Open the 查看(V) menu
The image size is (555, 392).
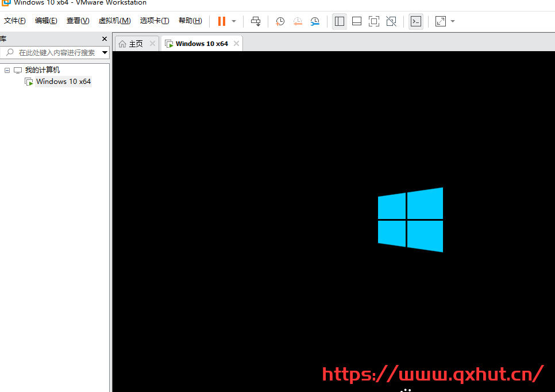(x=78, y=21)
